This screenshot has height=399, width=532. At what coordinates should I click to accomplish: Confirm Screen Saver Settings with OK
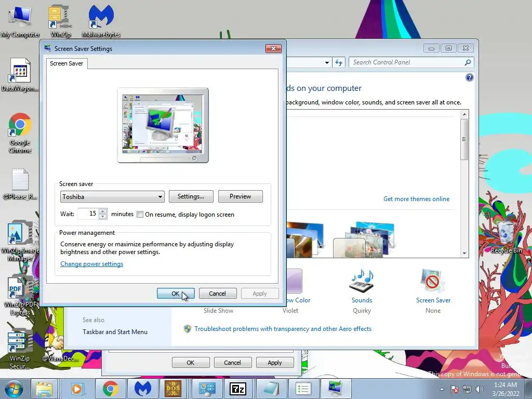click(x=176, y=294)
